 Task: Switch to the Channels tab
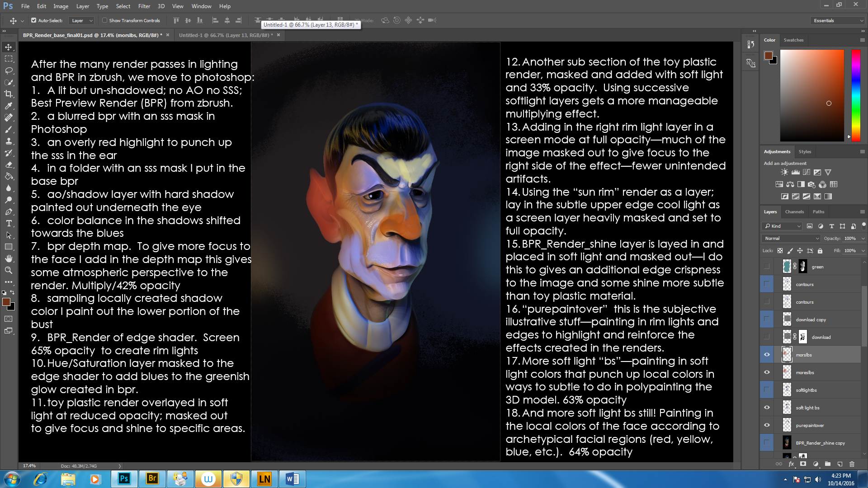[794, 211]
